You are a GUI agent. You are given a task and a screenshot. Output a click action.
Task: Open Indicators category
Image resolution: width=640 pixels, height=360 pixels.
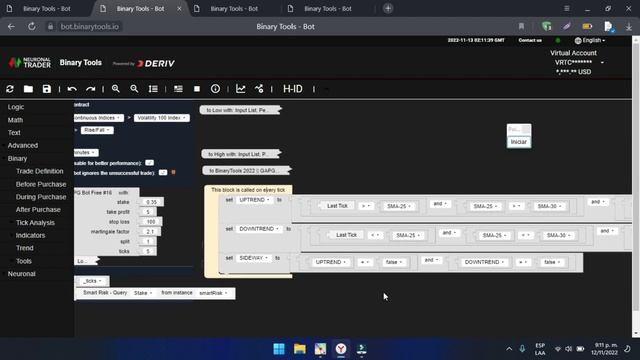click(x=30, y=235)
